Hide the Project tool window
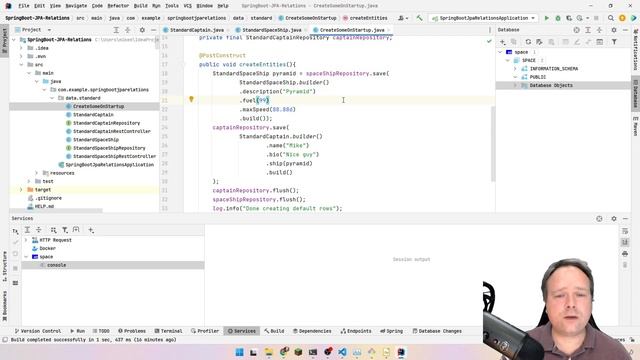The height and width of the screenshot is (360, 640). (153, 30)
